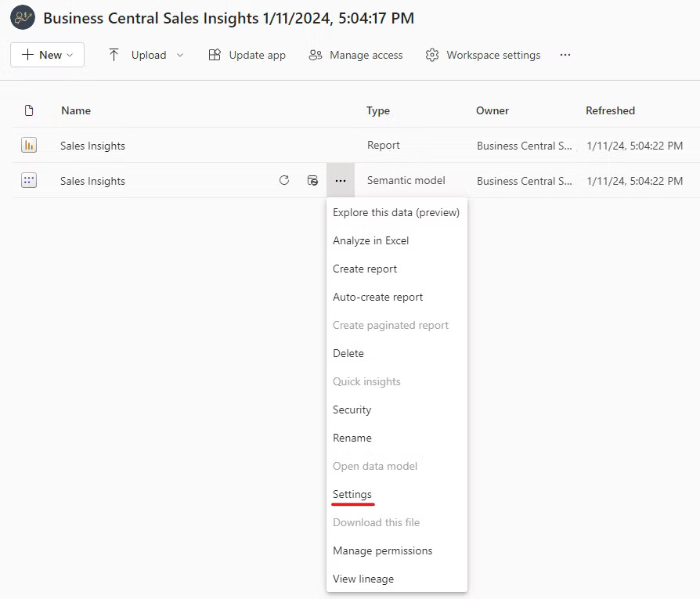
Task: Click the file type column header icon
Action: (29, 110)
